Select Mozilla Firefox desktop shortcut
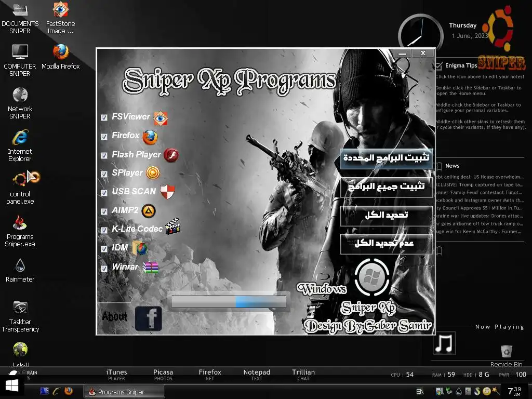The height and width of the screenshot is (399, 532). pyautogui.click(x=61, y=57)
